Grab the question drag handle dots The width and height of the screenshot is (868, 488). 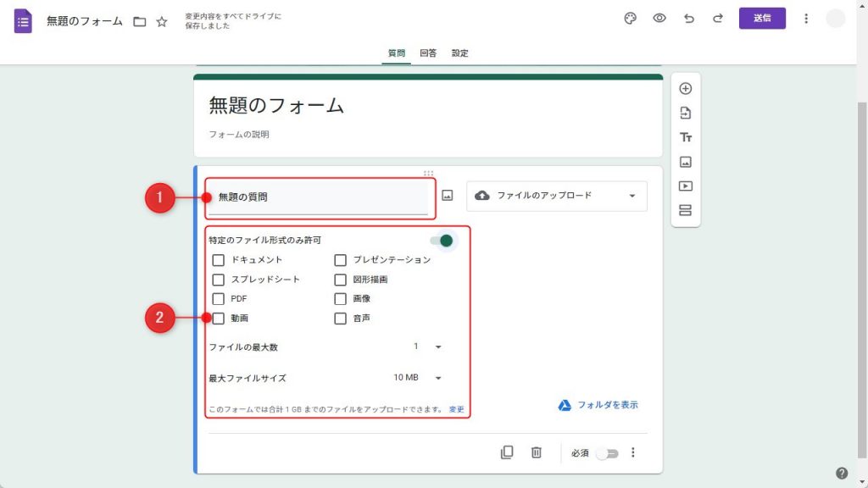[x=428, y=173]
